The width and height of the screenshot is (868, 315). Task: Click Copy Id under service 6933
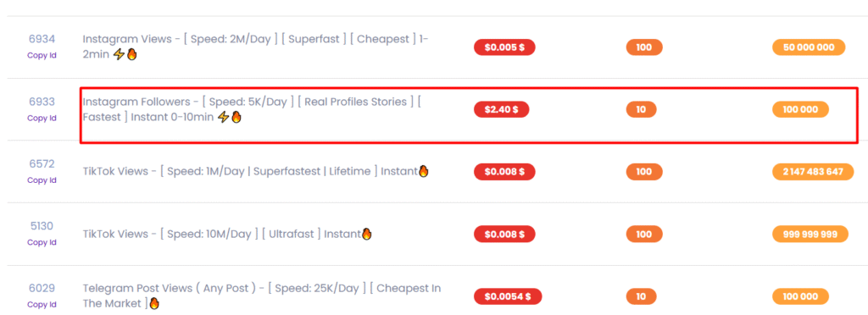pos(42,118)
